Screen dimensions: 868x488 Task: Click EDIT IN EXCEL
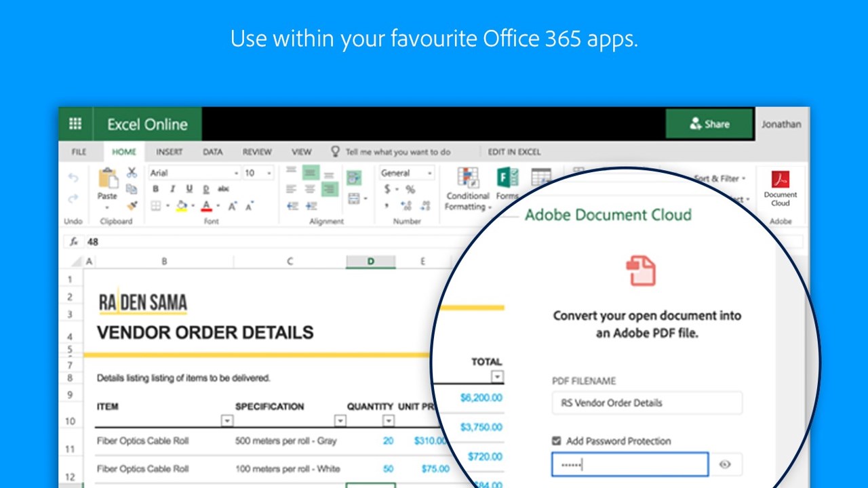(x=515, y=152)
